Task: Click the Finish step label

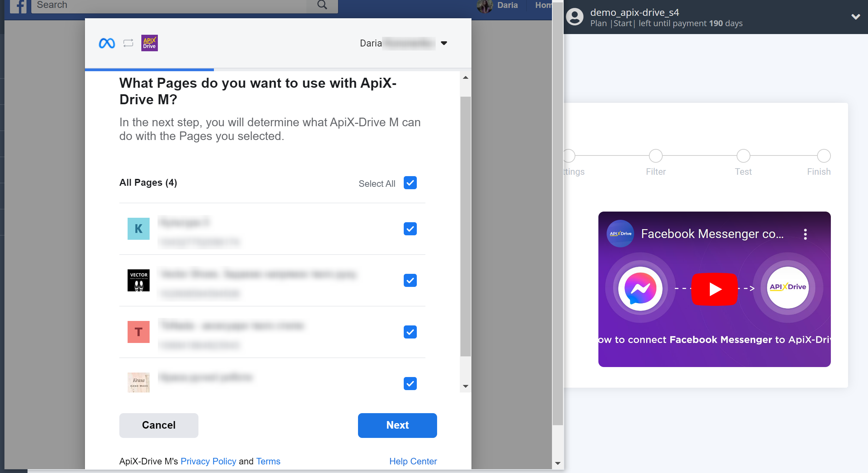Action: point(819,172)
